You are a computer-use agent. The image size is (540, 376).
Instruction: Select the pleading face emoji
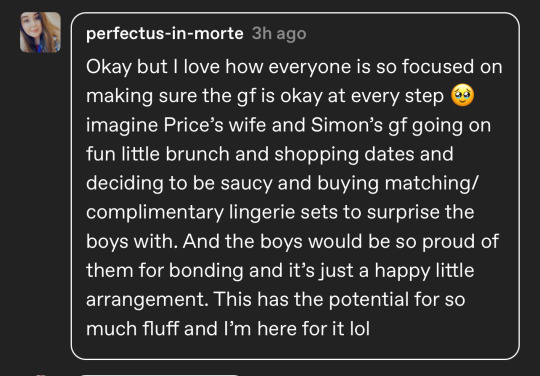click(462, 96)
